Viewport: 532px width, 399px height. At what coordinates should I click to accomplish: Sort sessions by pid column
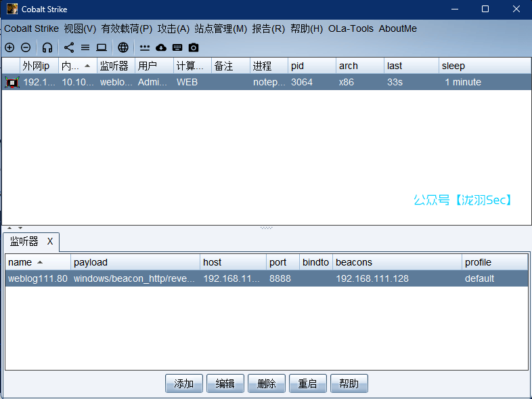coord(312,66)
